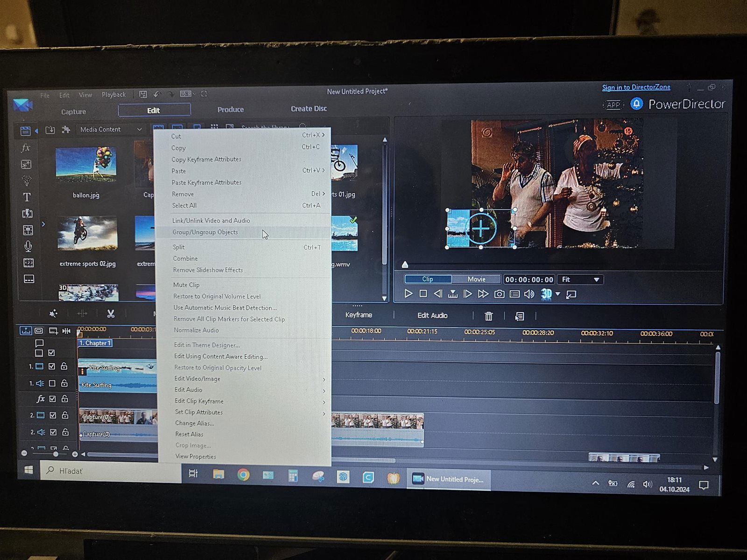
Task: Open the PiP Objects Room icon
Action: [26, 164]
